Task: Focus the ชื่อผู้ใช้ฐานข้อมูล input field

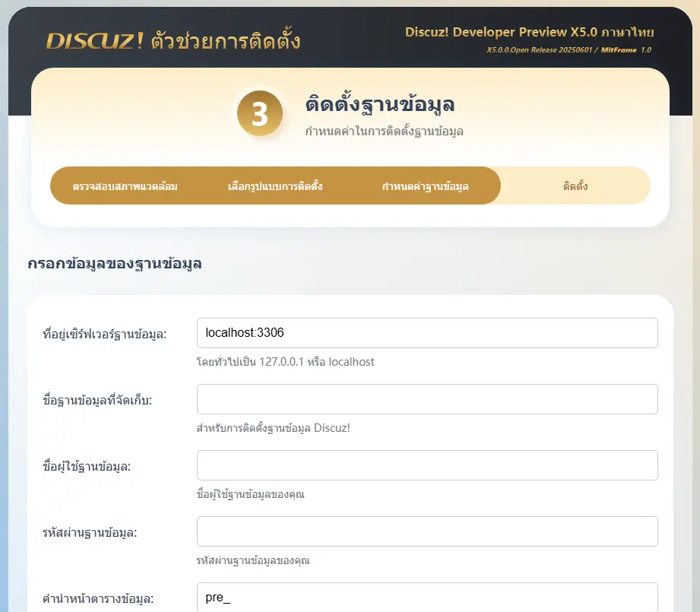Action: click(x=427, y=465)
